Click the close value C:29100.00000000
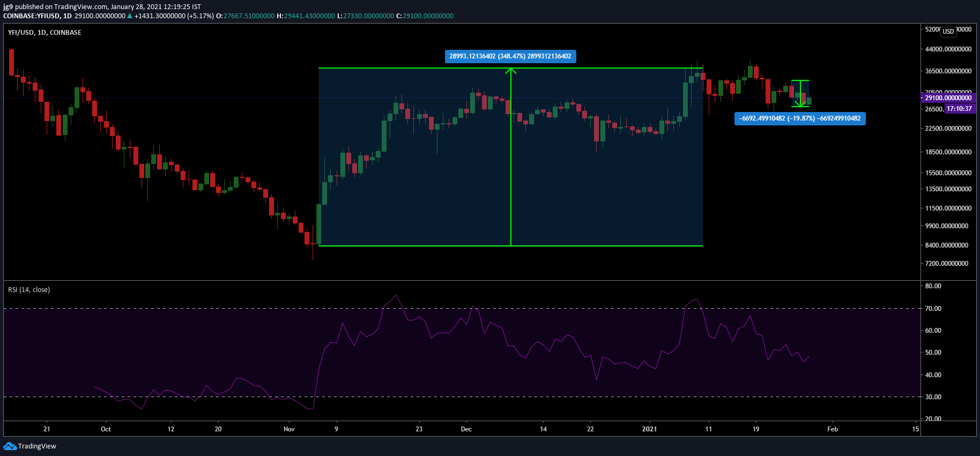 point(425,16)
